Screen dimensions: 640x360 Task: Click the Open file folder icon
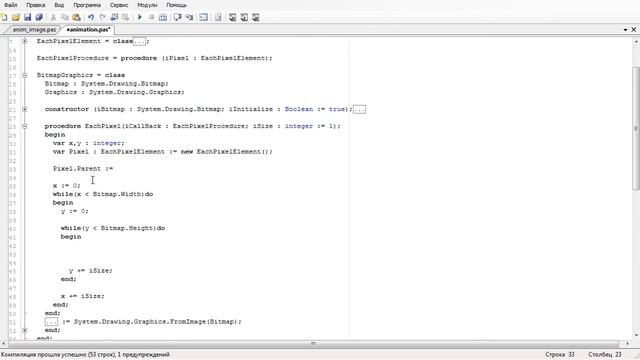pos(16,17)
